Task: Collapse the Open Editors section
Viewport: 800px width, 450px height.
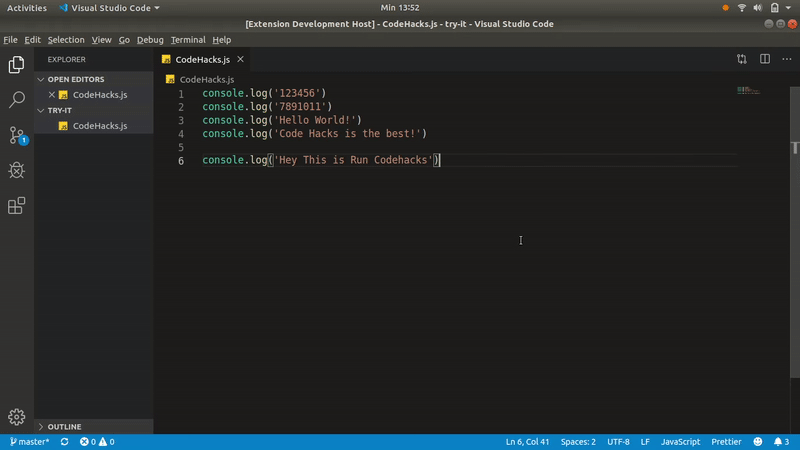Action: click(x=94, y=79)
